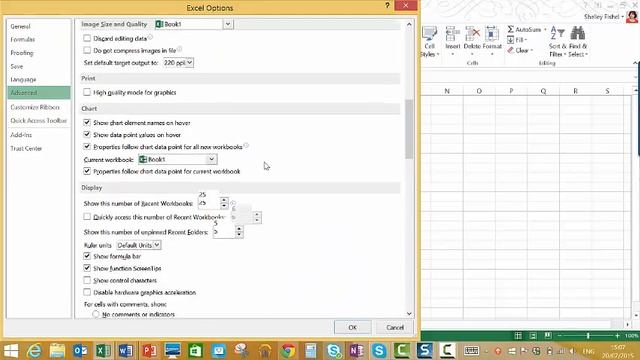Open PowerPoint from taskbar
The height and width of the screenshot is (360, 640).
tap(149, 351)
